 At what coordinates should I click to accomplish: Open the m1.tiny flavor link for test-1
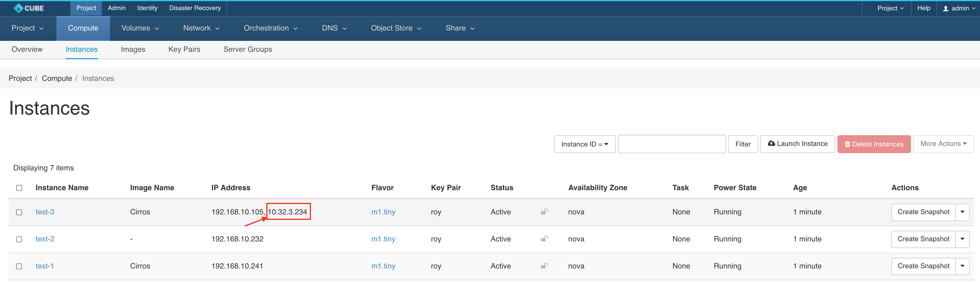[383, 266]
